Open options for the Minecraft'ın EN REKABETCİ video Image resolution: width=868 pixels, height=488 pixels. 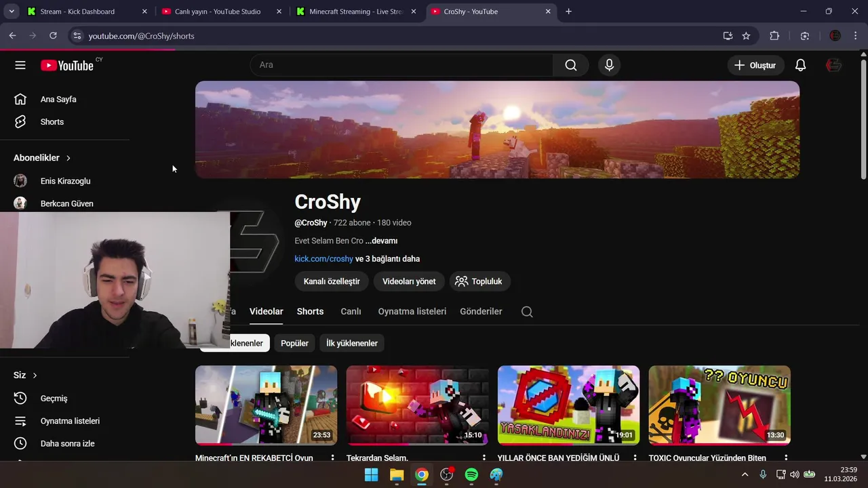(x=332, y=458)
